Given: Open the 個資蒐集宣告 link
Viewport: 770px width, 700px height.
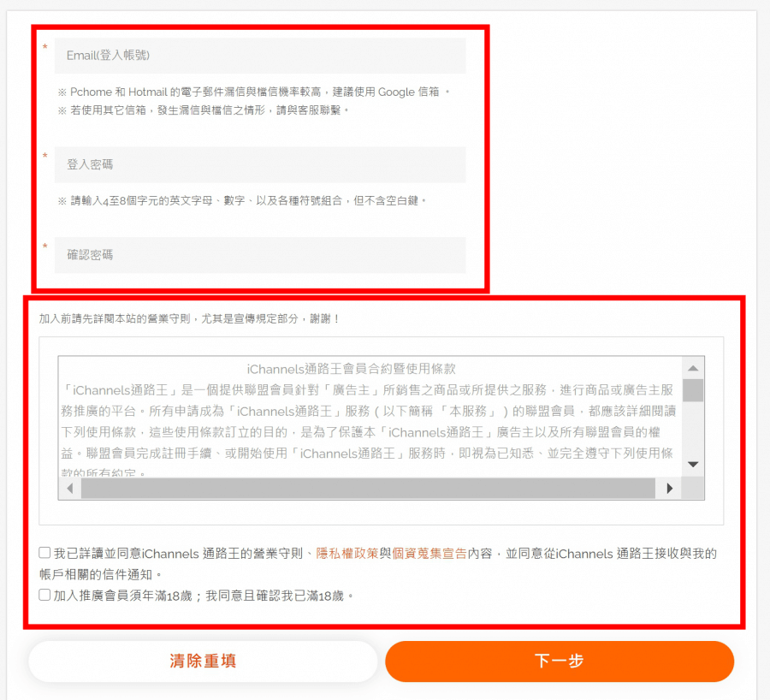Looking at the screenshot, I should pyautogui.click(x=429, y=554).
